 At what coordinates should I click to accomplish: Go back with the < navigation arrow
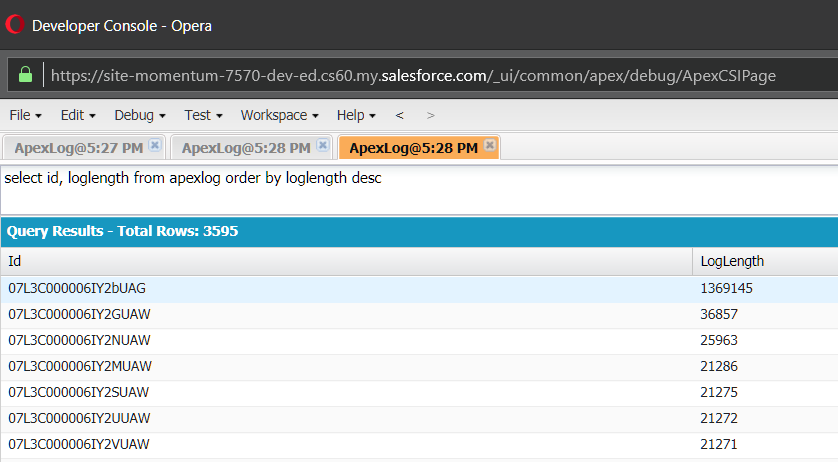coord(399,116)
